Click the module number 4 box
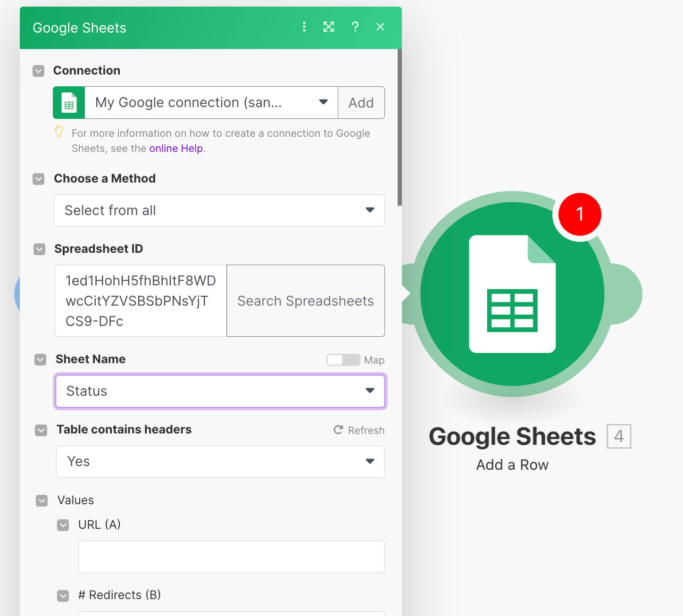Screen dimensions: 683x616 click(619, 436)
